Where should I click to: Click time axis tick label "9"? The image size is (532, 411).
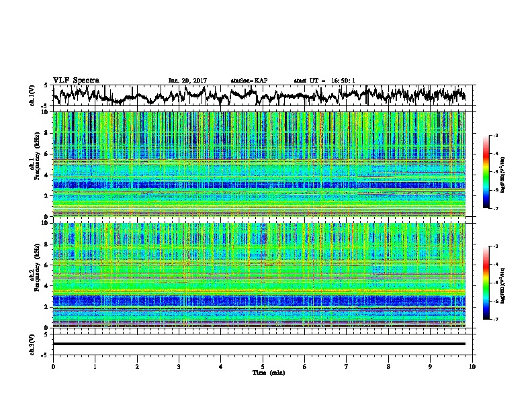430,367
